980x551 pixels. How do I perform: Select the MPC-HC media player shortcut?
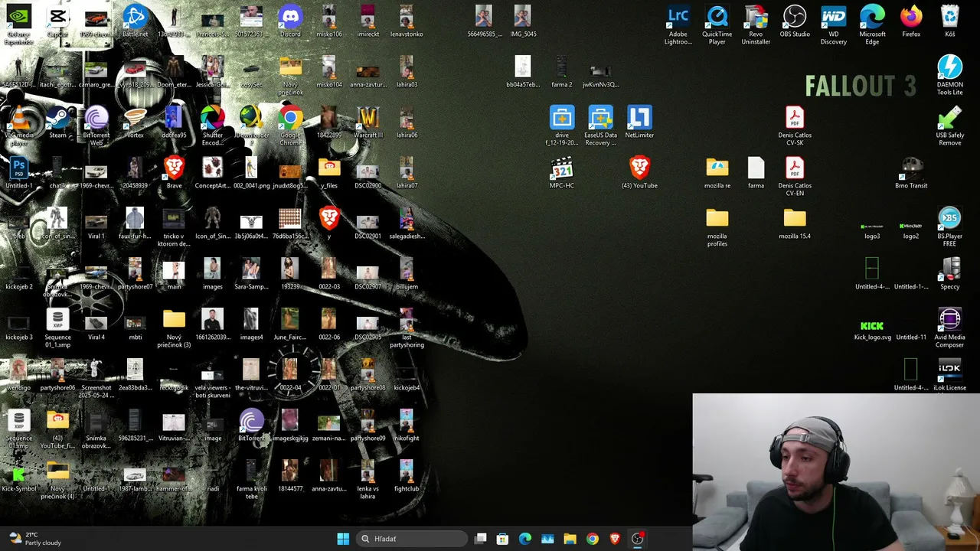(561, 173)
